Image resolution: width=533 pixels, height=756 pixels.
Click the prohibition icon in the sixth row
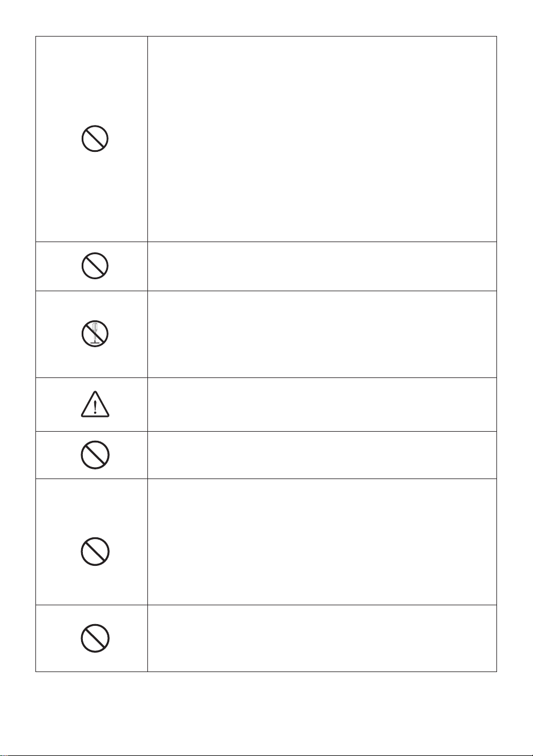95,552
